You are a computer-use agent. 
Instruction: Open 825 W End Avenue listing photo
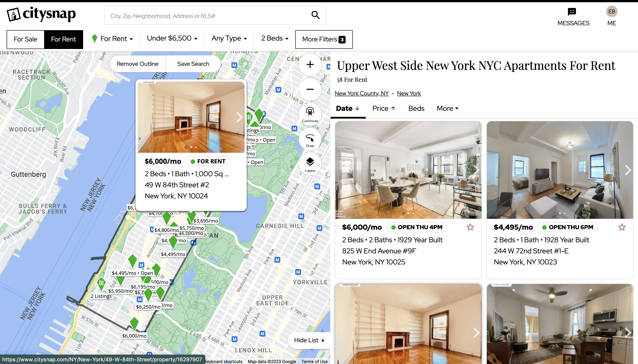408,170
